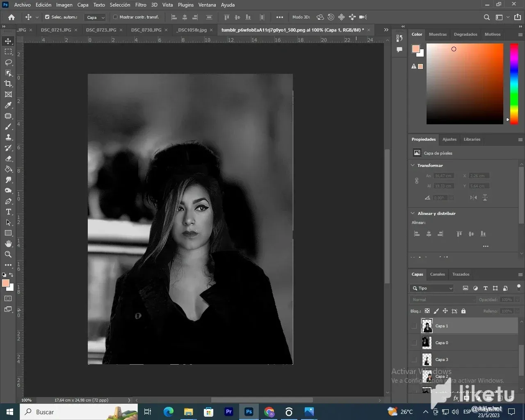Toggle lock position in Capas panel
525x420 pixels.
(x=445, y=311)
